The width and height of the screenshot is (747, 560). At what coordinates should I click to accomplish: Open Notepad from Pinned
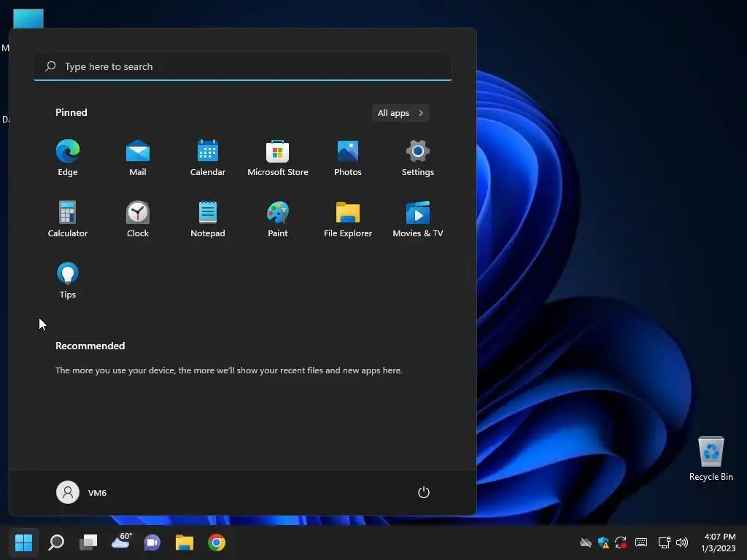[208, 219]
